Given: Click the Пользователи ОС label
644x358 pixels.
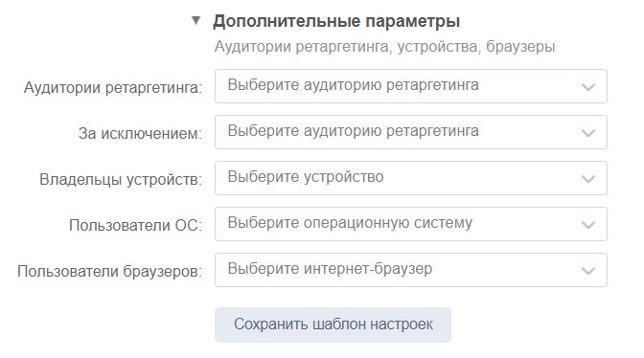Looking at the screenshot, I should [x=135, y=225].
